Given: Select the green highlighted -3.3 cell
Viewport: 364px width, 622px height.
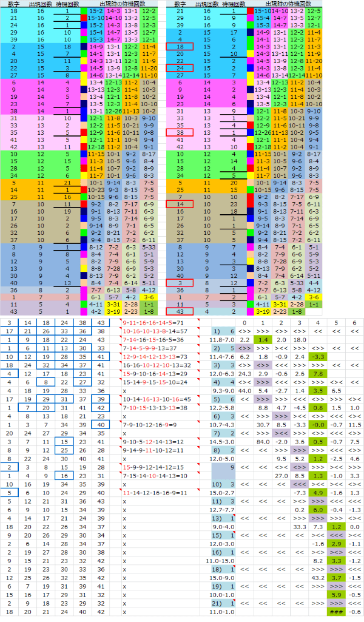Looking at the screenshot, I should pyautogui.click(x=318, y=357).
